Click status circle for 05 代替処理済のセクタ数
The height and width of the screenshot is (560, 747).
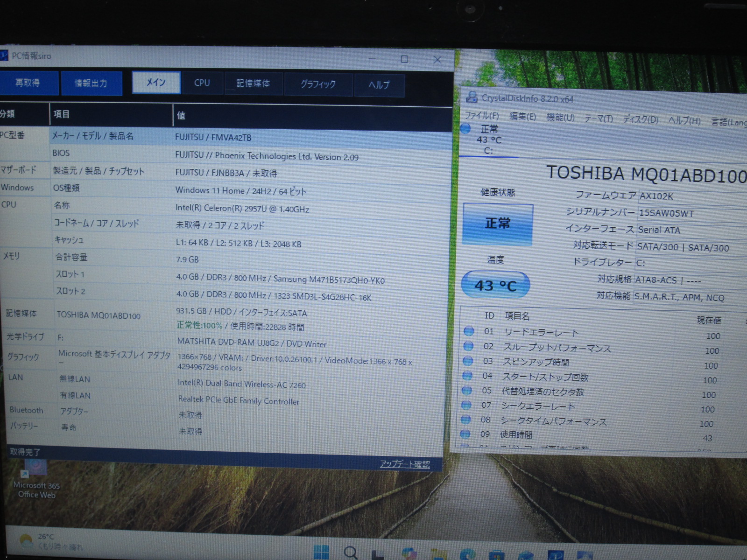click(x=467, y=390)
